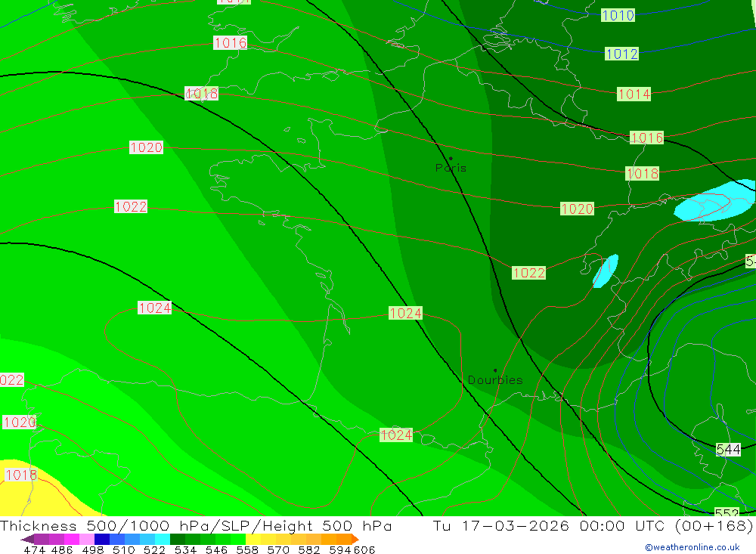The image size is (756, 554).
Task: Click the Paris city label
Action: click(x=451, y=168)
